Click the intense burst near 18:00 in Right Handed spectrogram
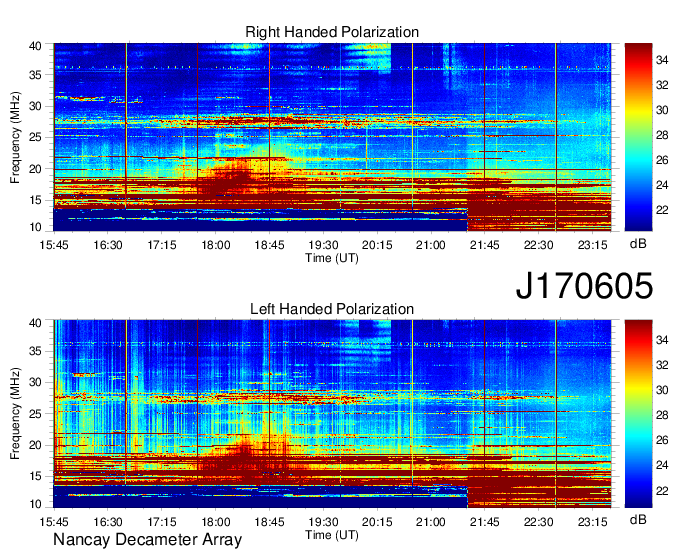 (x=226, y=180)
